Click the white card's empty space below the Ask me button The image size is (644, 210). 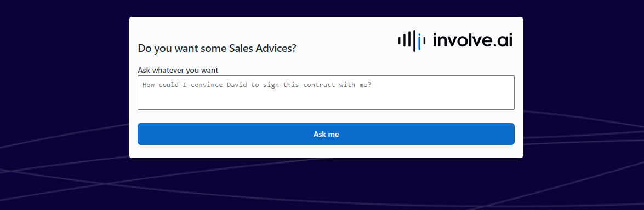click(326, 151)
